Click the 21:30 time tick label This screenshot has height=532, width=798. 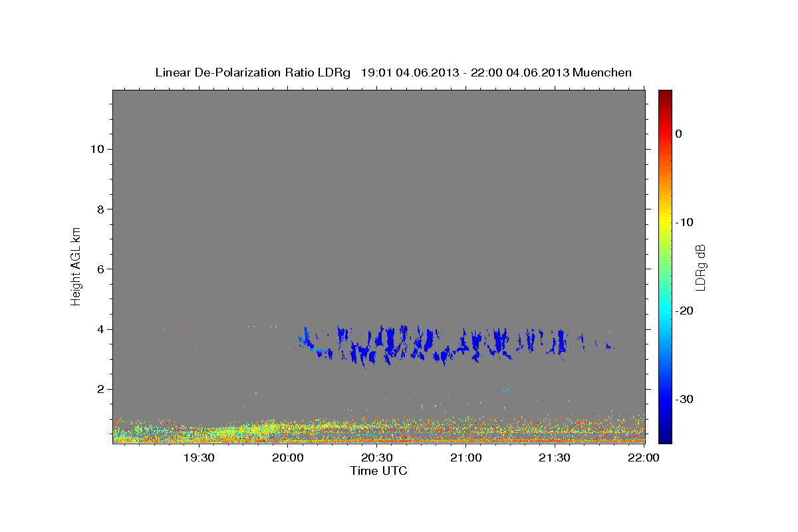[x=554, y=458]
